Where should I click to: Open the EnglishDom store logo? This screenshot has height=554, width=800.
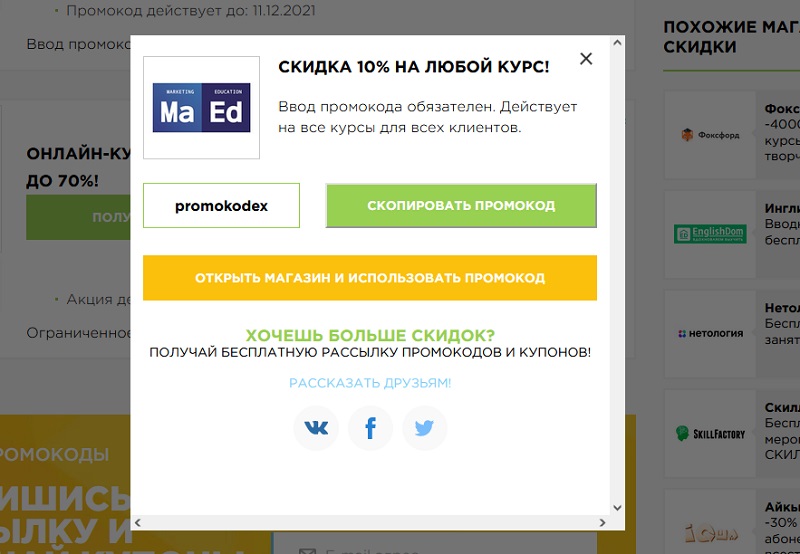(x=710, y=234)
